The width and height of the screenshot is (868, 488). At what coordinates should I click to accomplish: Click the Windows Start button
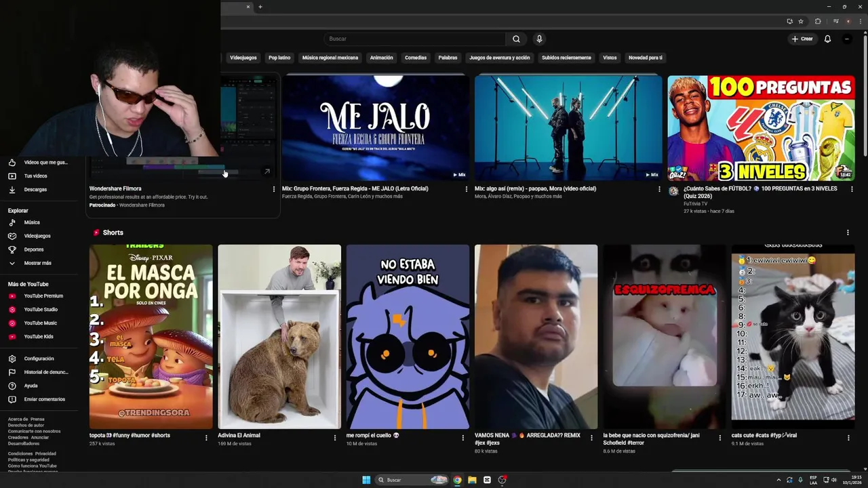point(366,480)
